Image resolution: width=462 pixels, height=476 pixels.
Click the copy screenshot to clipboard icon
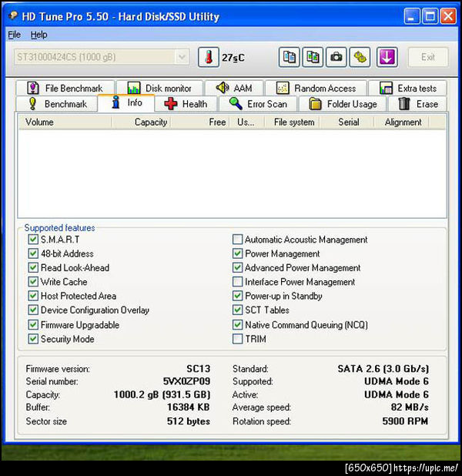(x=313, y=57)
